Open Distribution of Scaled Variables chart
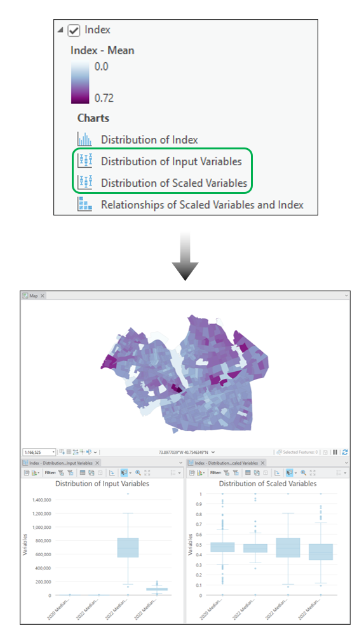This screenshot has height=642, width=364. point(174,182)
